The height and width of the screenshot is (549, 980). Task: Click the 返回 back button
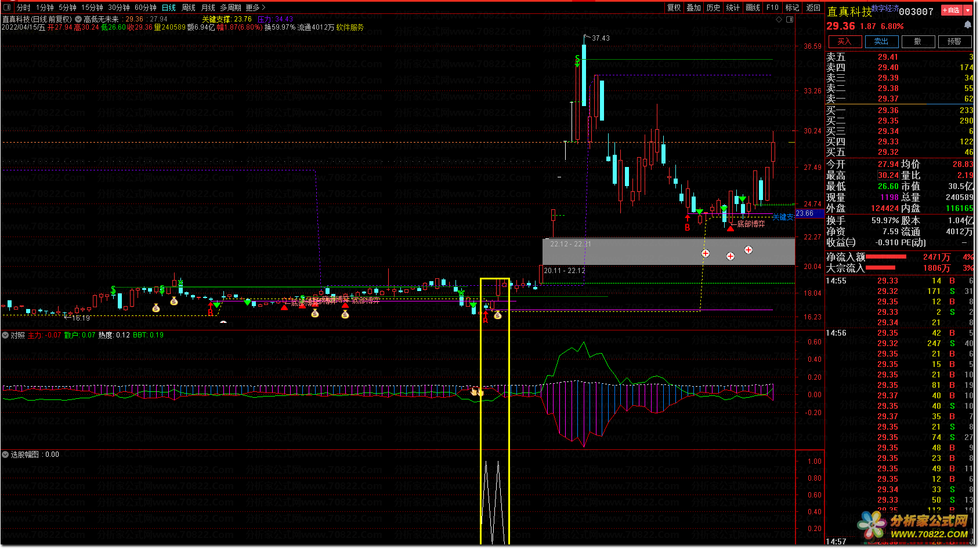pyautogui.click(x=813, y=8)
